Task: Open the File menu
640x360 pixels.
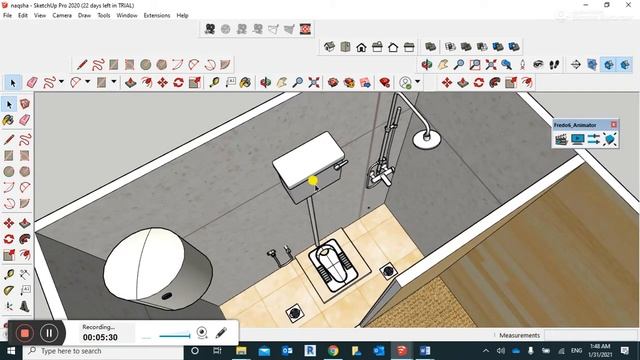Action: pos(7,15)
